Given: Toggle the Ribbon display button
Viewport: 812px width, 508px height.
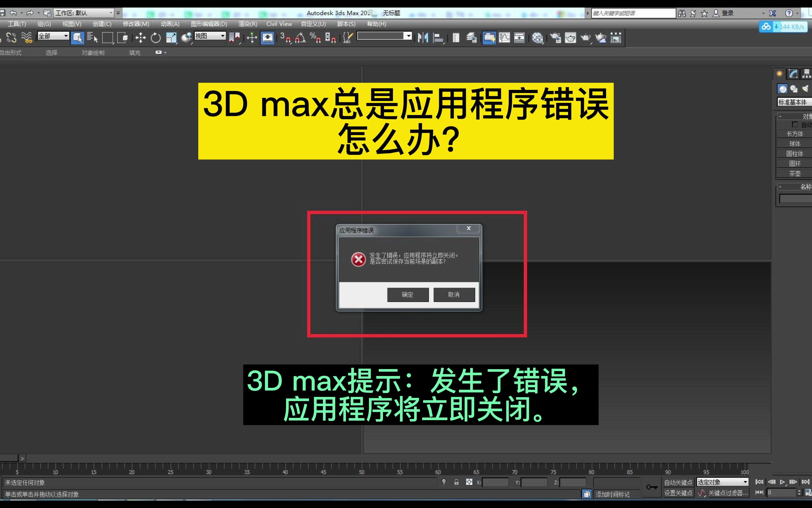Looking at the screenshot, I should (489, 38).
